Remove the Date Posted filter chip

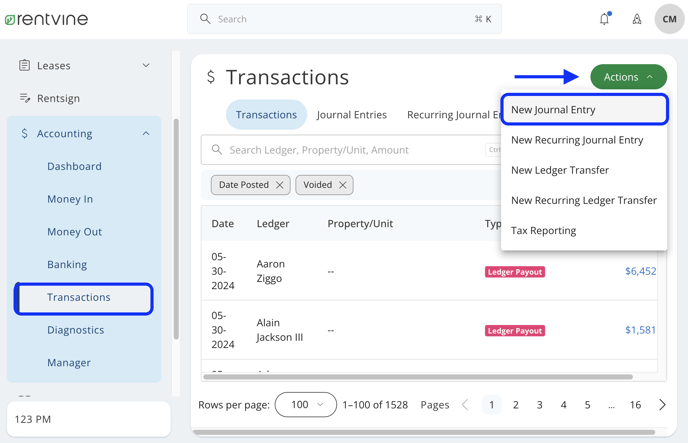[x=280, y=185]
